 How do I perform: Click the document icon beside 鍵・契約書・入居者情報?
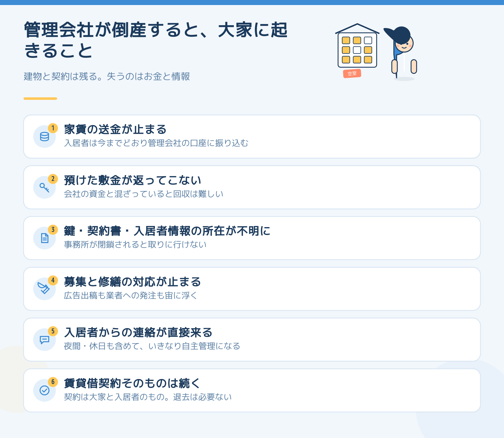click(x=45, y=238)
